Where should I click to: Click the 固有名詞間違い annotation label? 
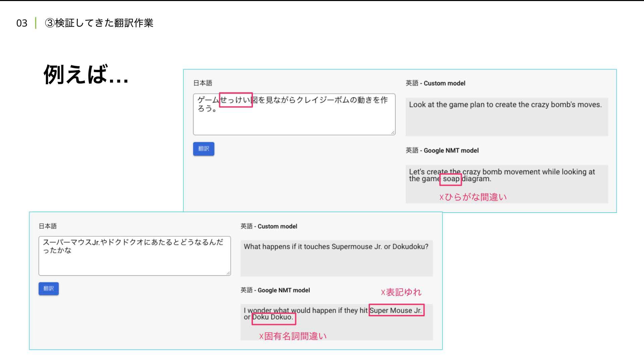pyautogui.click(x=293, y=336)
